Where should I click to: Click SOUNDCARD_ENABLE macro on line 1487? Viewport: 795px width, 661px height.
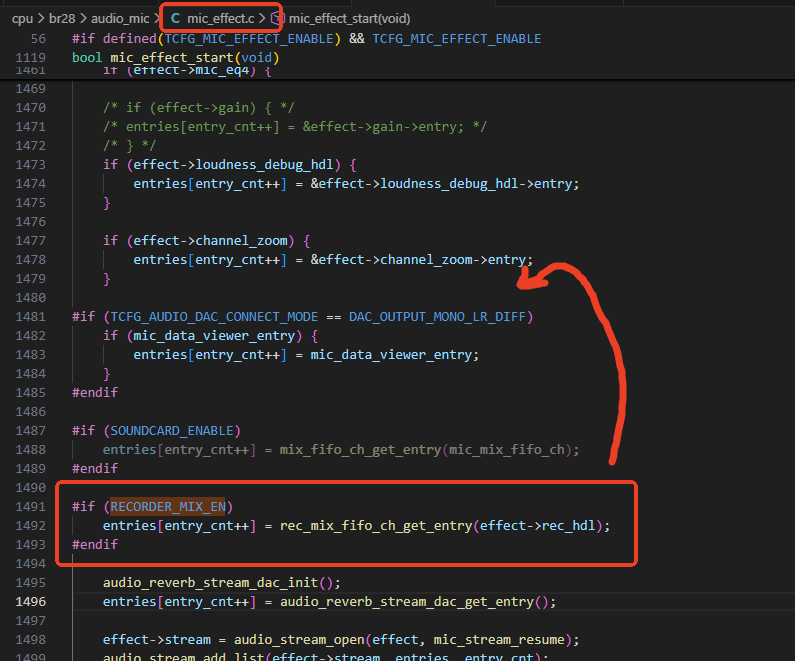pos(172,431)
